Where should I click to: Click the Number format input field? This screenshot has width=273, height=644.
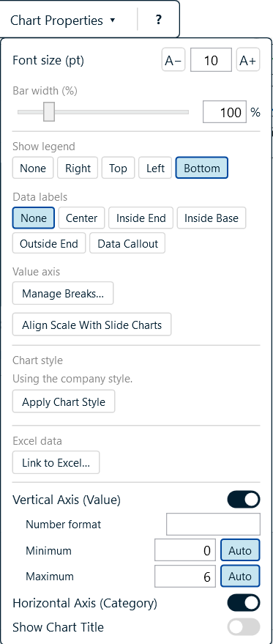point(213,524)
